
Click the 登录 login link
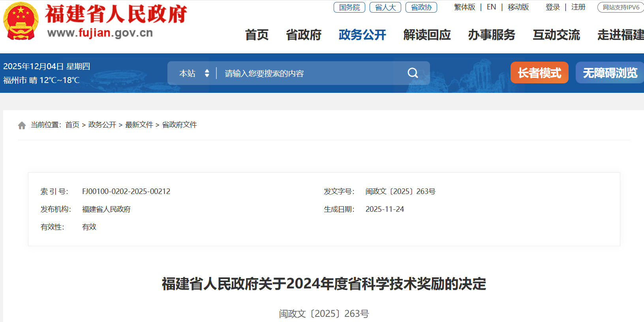click(x=552, y=7)
